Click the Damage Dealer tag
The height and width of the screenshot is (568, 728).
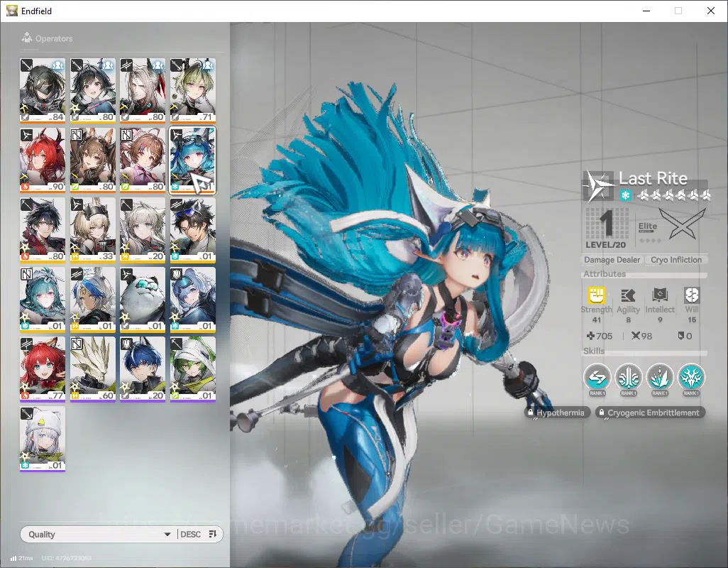click(x=612, y=260)
